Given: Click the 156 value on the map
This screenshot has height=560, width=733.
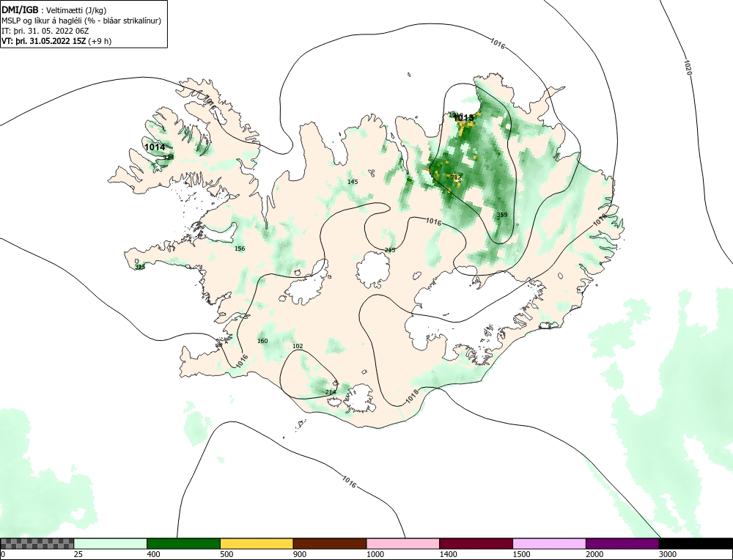Looking at the screenshot, I should pos(240,248).
